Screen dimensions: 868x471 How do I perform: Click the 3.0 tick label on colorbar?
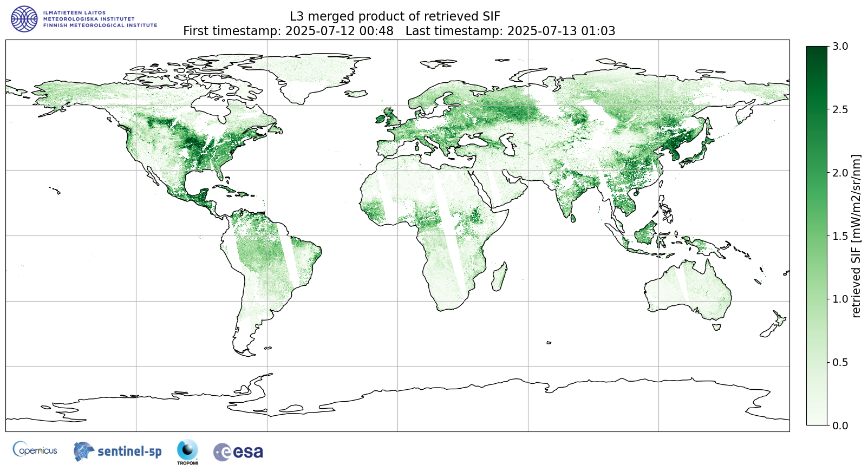tap(840, 47)
